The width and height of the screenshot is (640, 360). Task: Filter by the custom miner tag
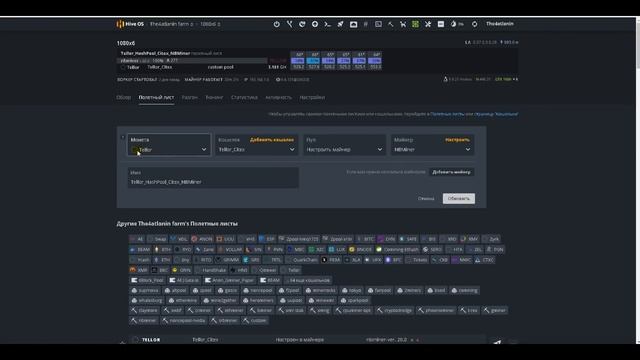point(255,320)
